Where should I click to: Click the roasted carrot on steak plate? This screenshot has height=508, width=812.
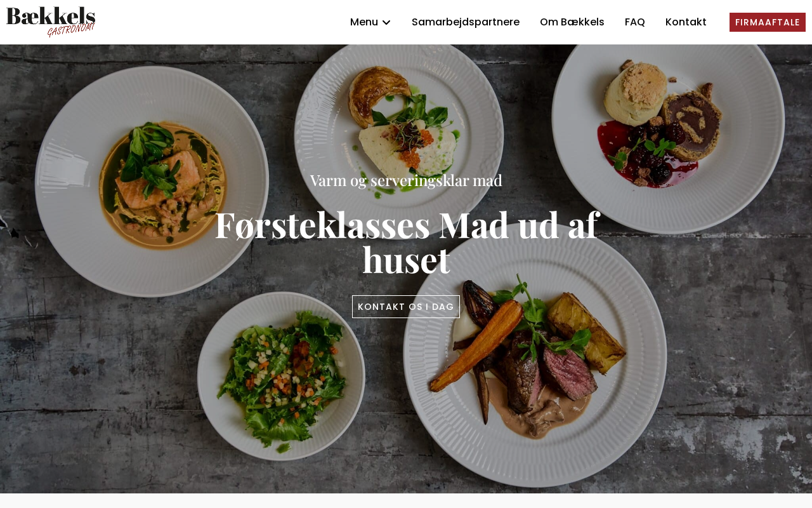pos(477,345)
